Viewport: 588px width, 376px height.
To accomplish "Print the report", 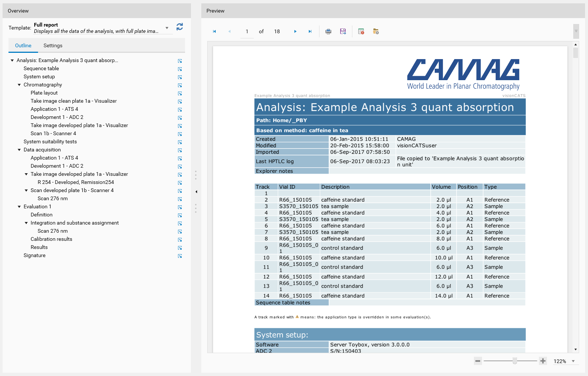I will [x=328, y=31].
